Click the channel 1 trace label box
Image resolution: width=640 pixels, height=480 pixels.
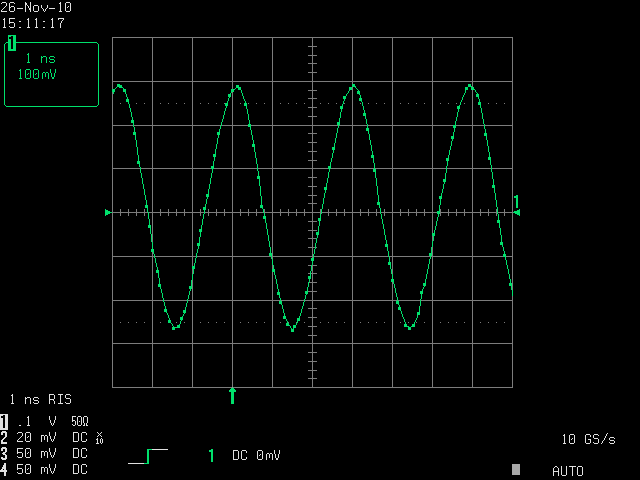pos(51,74)
